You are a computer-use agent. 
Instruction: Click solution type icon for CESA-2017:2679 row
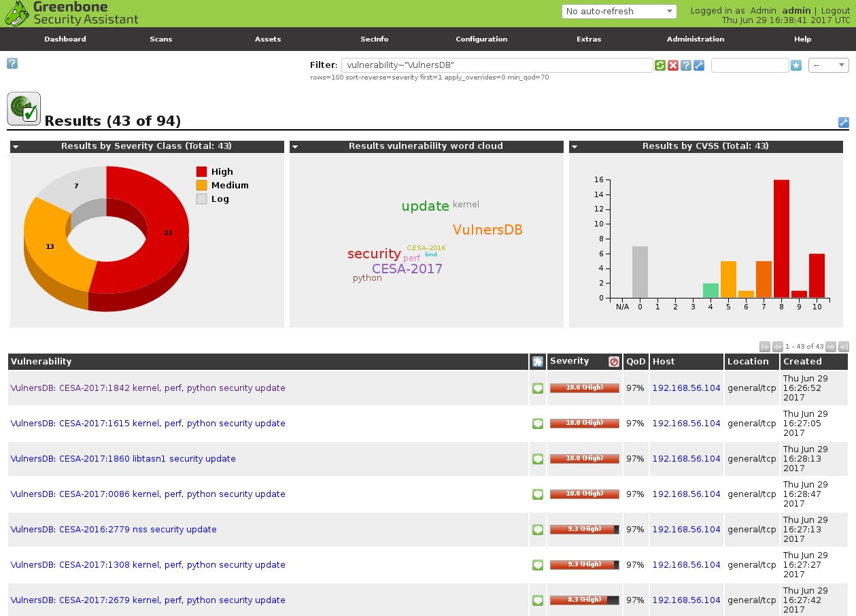(538, 600)
